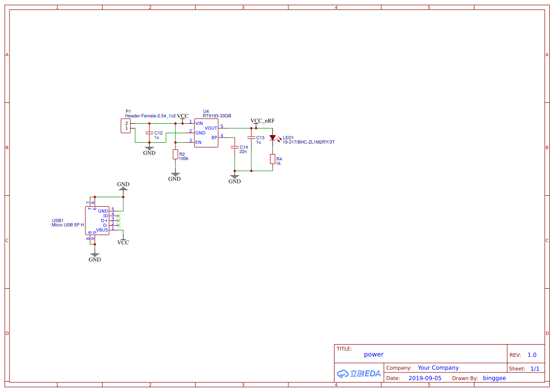Select the R4 1k resistor symbol
Image resolution: width=555 pixels, height=392 pixels.
tap(273, 159)
